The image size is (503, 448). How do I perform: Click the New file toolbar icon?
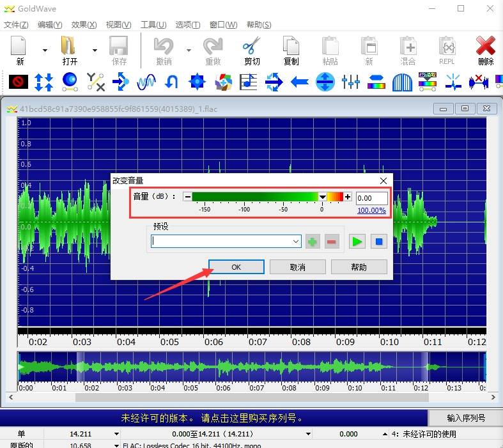tap(19, 46)
